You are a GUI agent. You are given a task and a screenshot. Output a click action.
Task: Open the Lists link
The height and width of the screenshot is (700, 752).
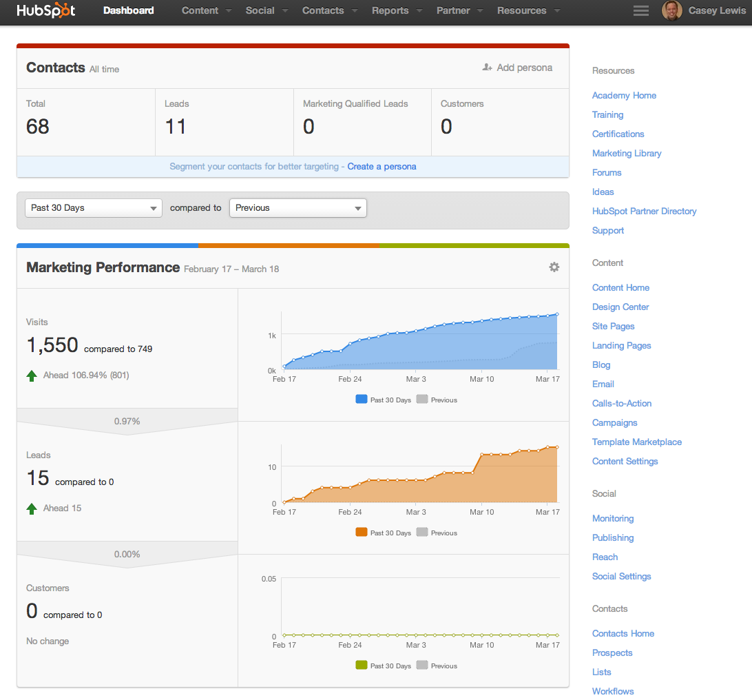tap(601, 672)
